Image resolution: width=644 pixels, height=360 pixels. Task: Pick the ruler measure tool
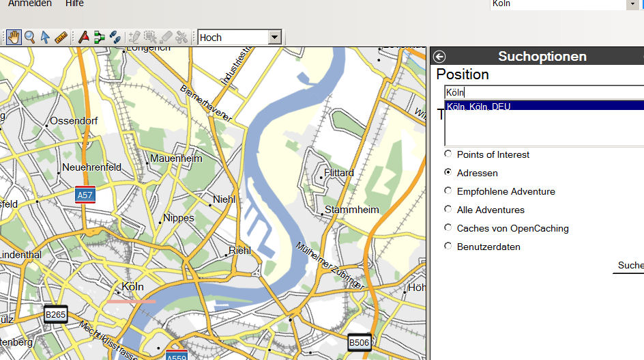point(61,37)
